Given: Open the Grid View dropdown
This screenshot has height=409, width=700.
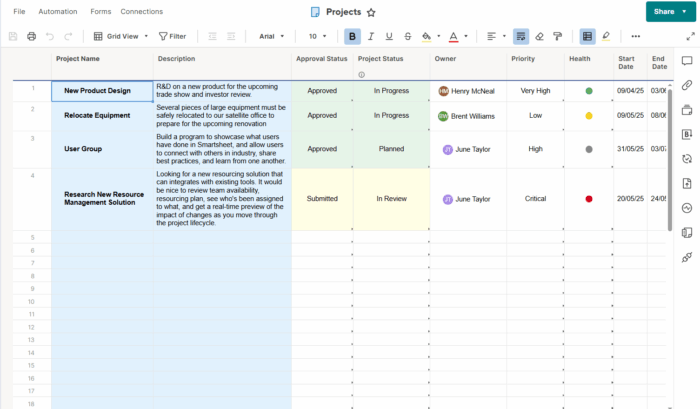Looking at the screenshot, I should click(121, 36).
